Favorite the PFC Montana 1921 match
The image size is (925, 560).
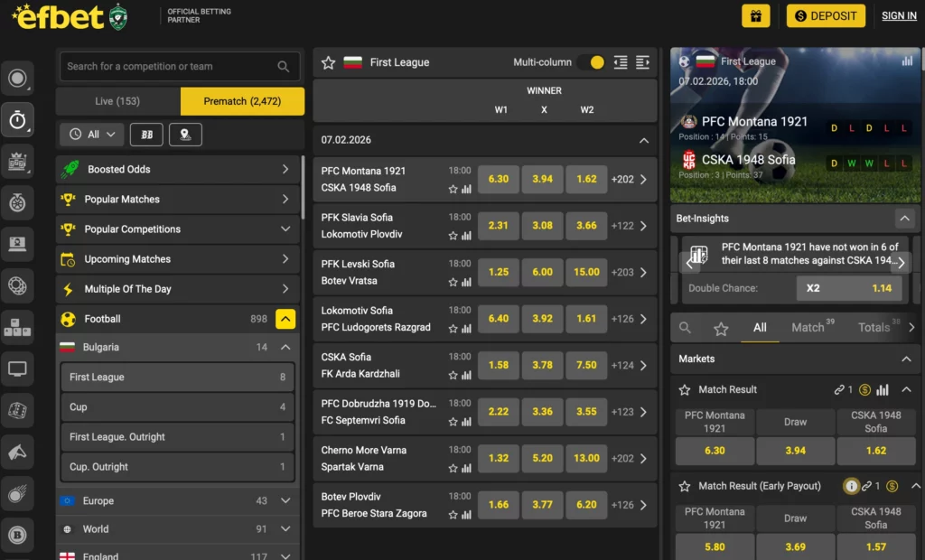(x=453, y=190)
